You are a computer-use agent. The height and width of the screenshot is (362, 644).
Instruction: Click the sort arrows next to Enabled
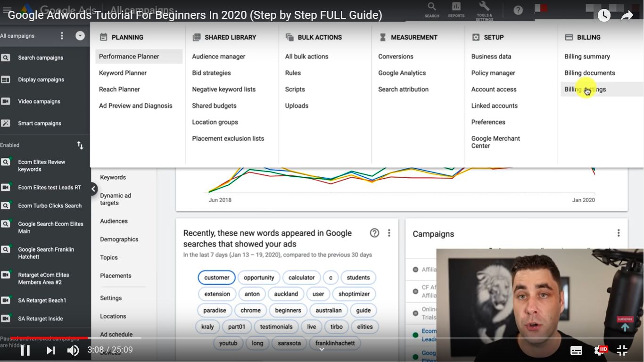coord(80,145)
